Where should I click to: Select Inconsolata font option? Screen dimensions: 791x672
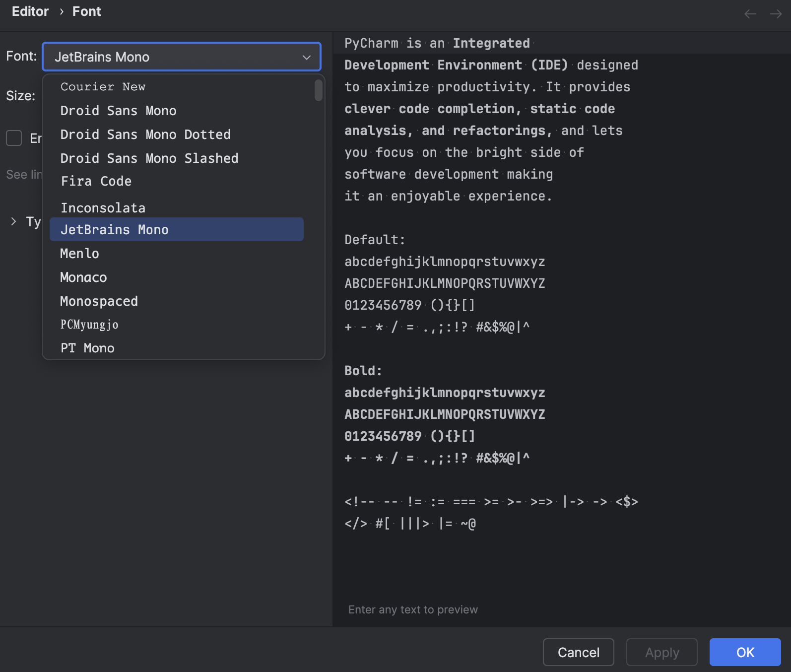(x=177, y=208)
